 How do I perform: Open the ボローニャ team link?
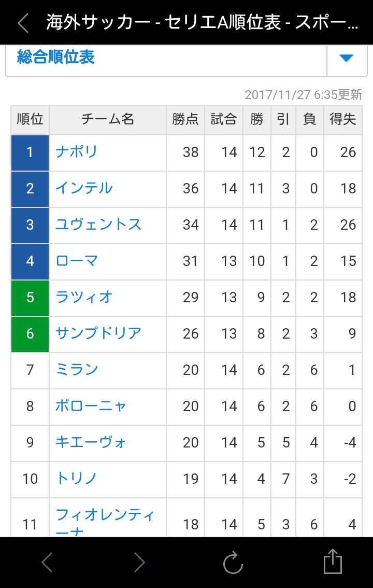tap(91, 406)
